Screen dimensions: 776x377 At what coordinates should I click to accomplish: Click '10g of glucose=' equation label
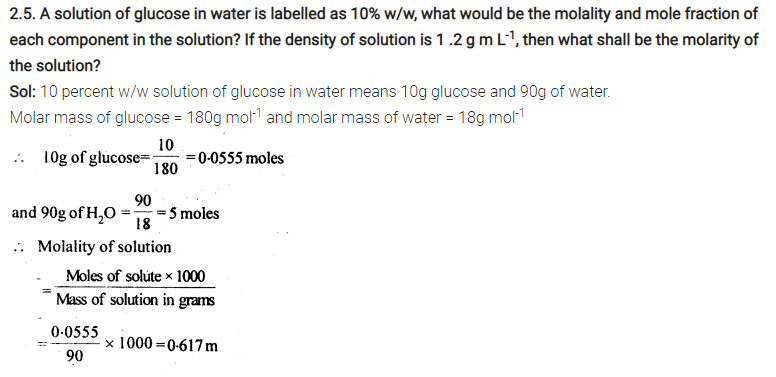click(96, 158)
